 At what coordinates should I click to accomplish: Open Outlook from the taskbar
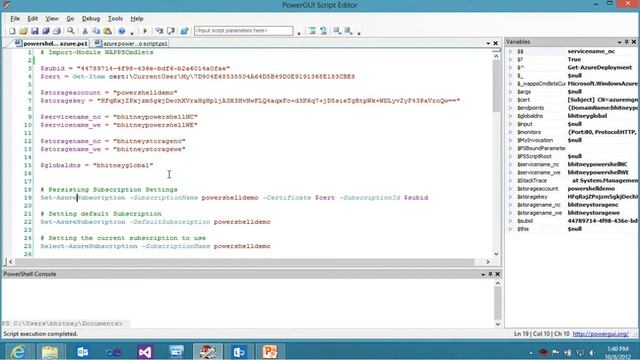pos(82,351)
